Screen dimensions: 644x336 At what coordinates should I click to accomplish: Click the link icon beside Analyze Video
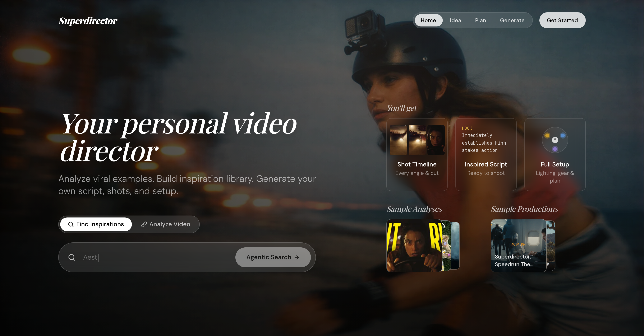pos(144,224)
